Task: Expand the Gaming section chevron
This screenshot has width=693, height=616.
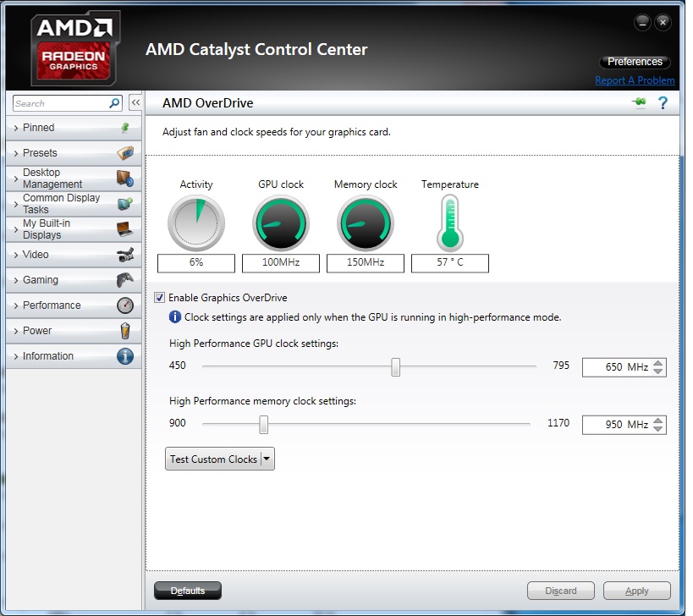Action: (x=16, y=281)
